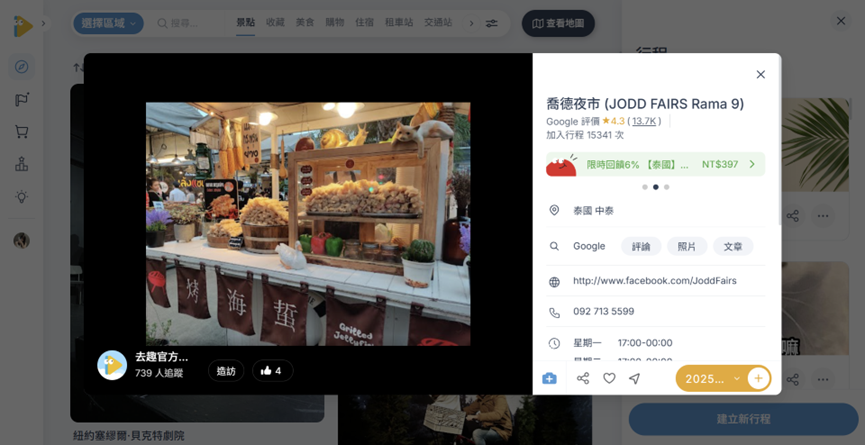Close the Jodd Fairs detail popup
Viewport: 865px width, 445px height.
click(760, 74)
